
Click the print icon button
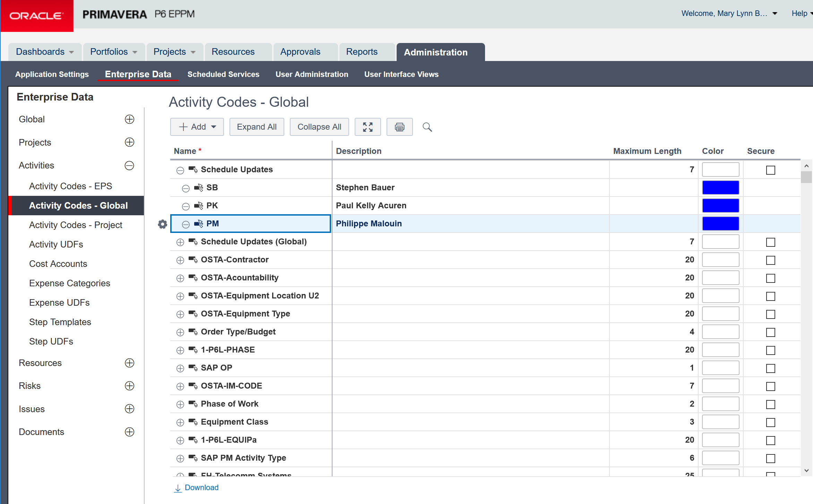399,127
